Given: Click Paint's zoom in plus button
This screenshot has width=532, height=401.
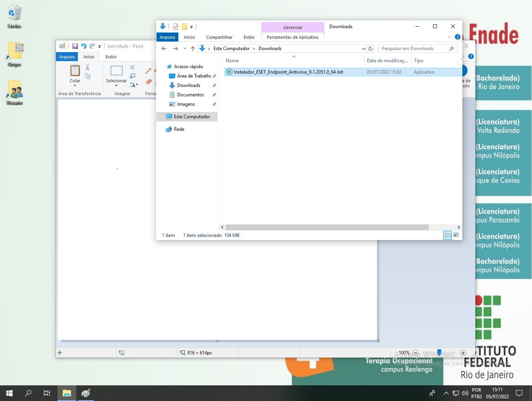Looking at the screenshot, I should coord(463,353).
